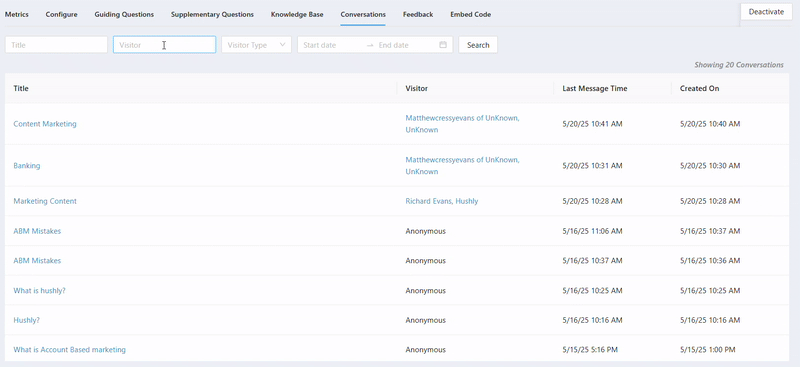Click the Richard Evans, Hushly visitor link
The image size is (800, 367).
pos(442,201)
